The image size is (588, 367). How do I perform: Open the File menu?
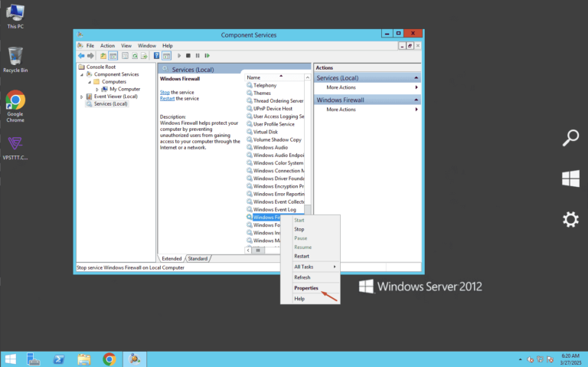pyautogui.click(x=90, y=45)
